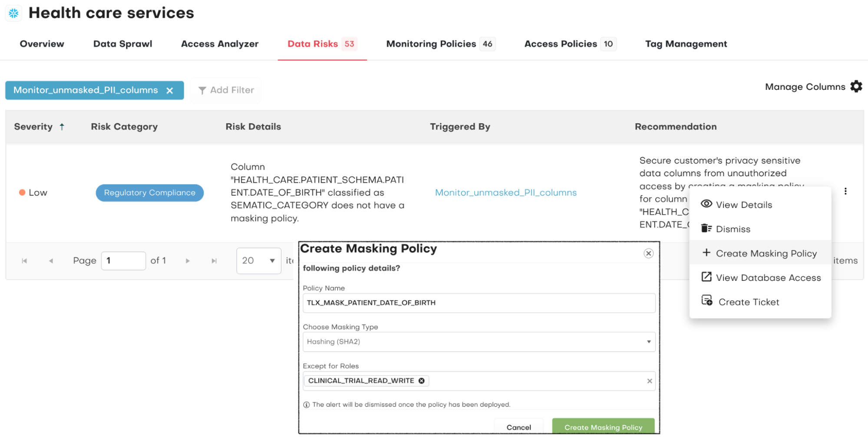Select the Data Risks tab
The height and width of the screenshot is (437, 868).
tap(322, 44)
